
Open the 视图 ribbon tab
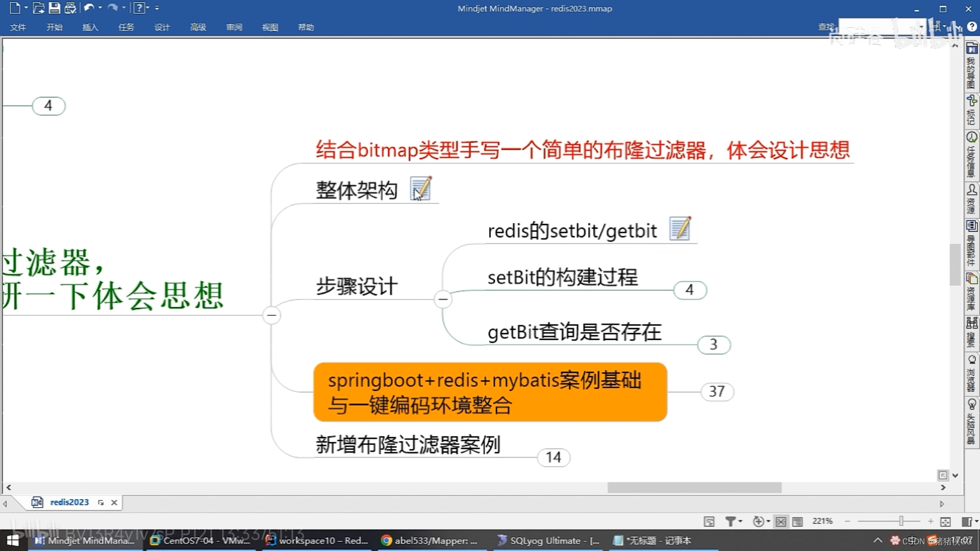270,27
